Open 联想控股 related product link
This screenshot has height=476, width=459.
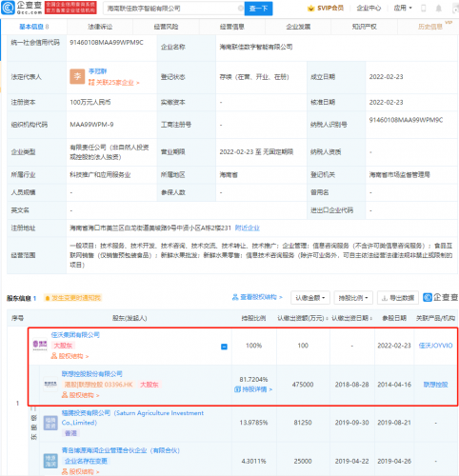[435, 385]
